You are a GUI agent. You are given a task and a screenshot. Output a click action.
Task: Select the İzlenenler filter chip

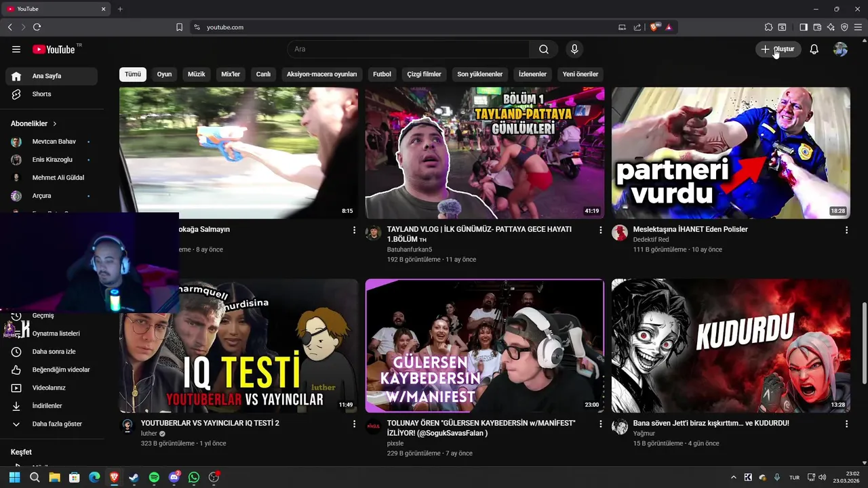point(532,74)
